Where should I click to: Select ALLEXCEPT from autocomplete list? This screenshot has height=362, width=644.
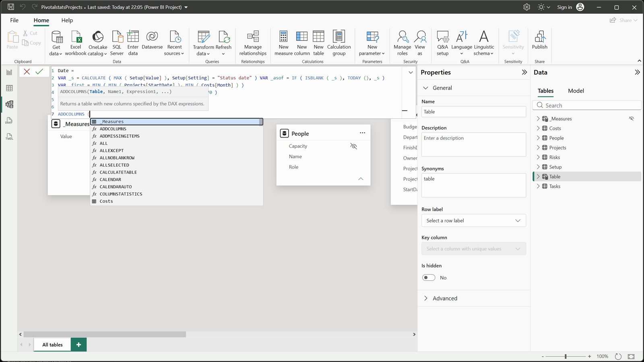112,150
